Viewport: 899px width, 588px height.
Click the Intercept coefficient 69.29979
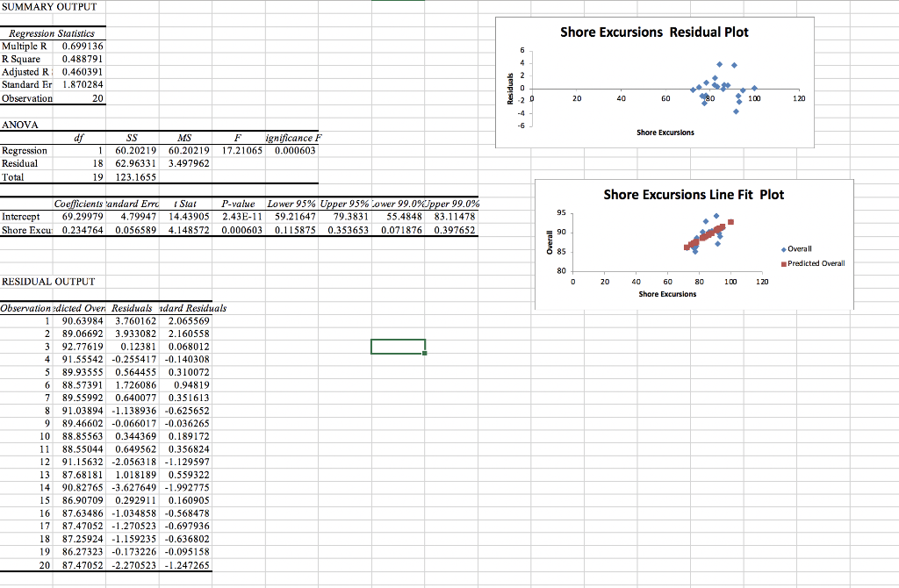(x=83, y=217)
